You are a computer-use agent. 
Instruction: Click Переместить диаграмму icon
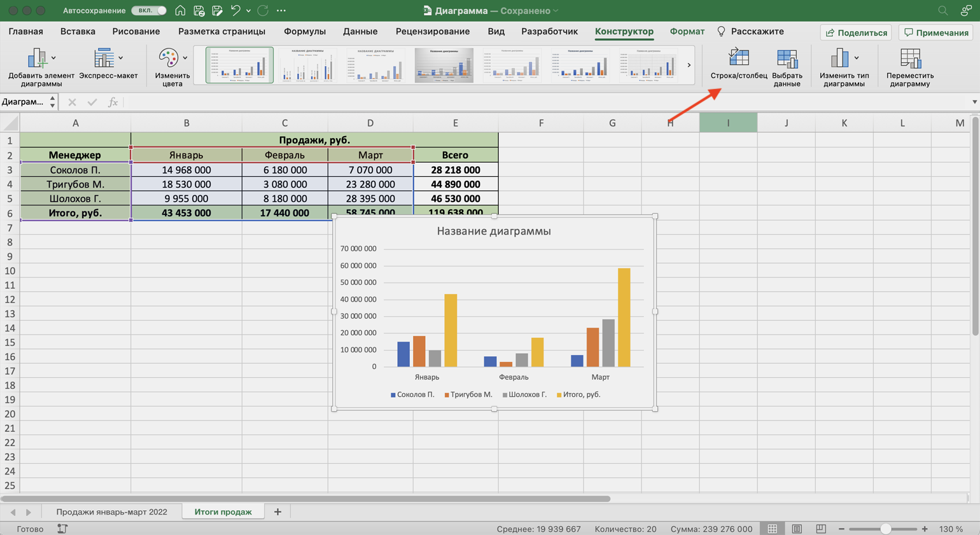910,59
